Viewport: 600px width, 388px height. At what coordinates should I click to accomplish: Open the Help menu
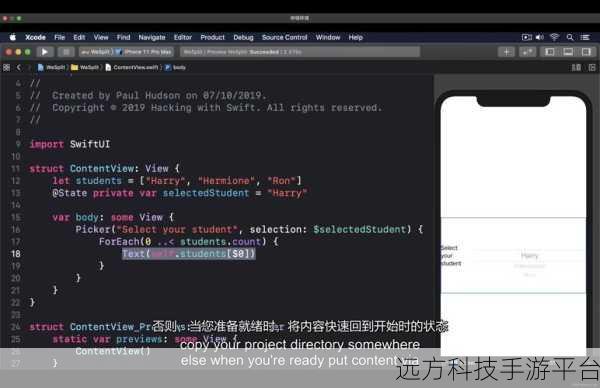pos(355,37)
